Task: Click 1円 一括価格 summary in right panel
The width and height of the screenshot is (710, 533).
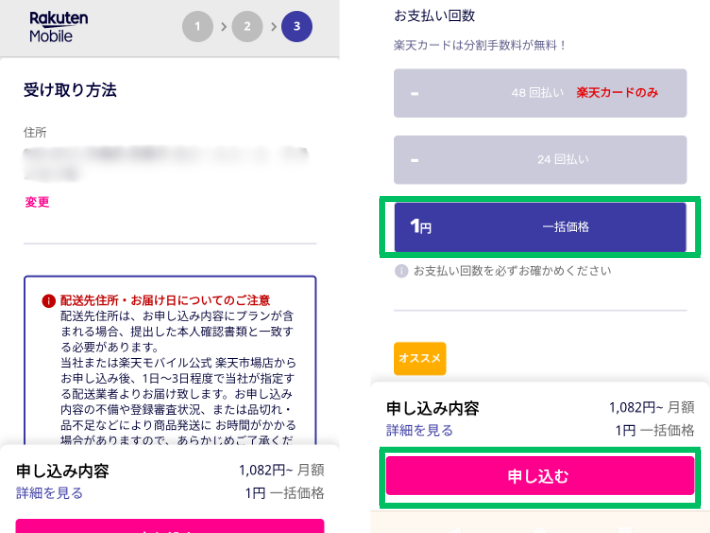Action: (654, 430)
